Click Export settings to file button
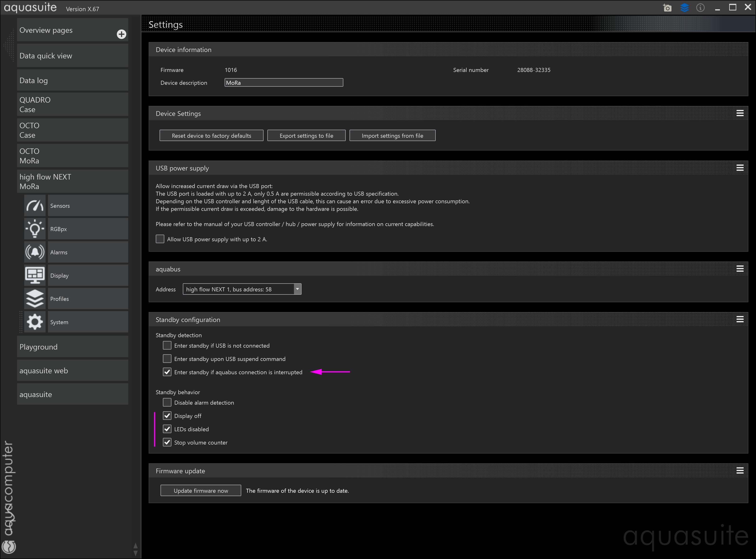The height and width of the screenshot is (559, 756). [306, 136]
